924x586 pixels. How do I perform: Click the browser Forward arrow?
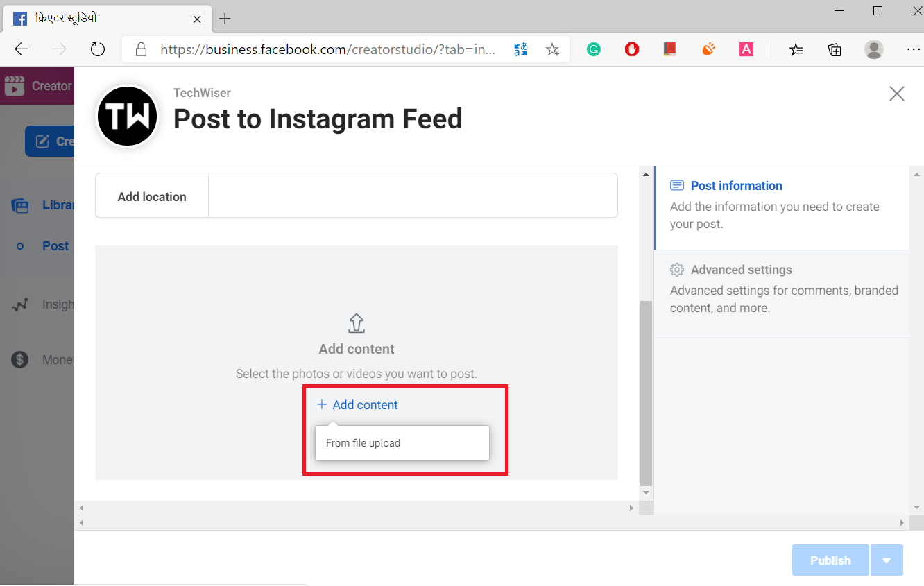[60, 49]
